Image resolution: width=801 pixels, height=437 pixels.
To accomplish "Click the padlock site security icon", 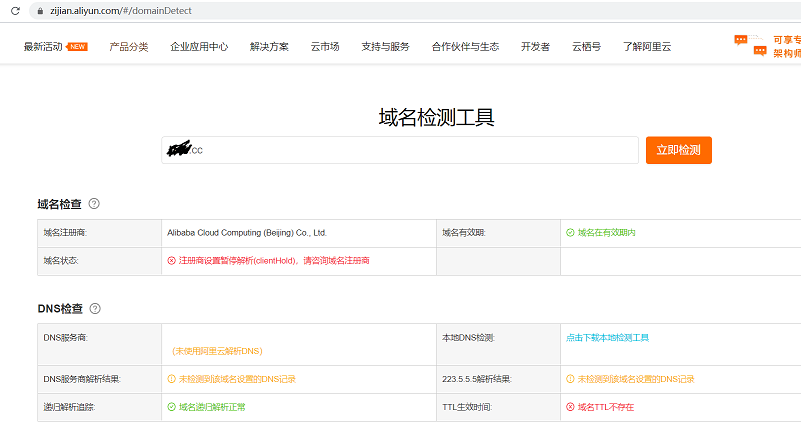I will point(40,11).
